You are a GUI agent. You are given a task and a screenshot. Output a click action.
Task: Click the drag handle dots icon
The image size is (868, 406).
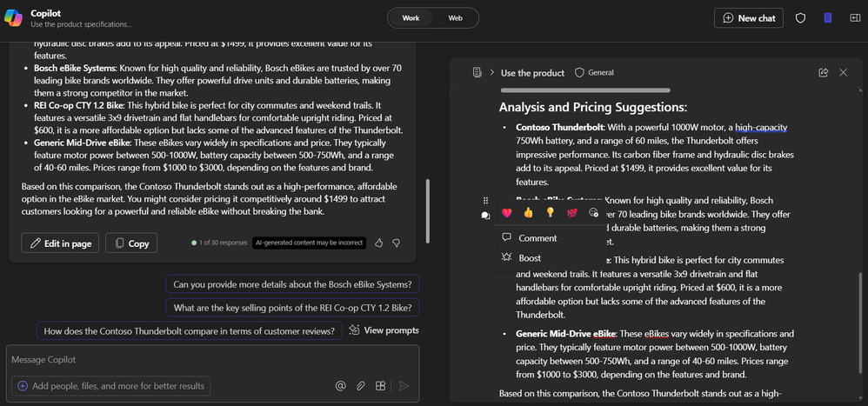point(485,200)
